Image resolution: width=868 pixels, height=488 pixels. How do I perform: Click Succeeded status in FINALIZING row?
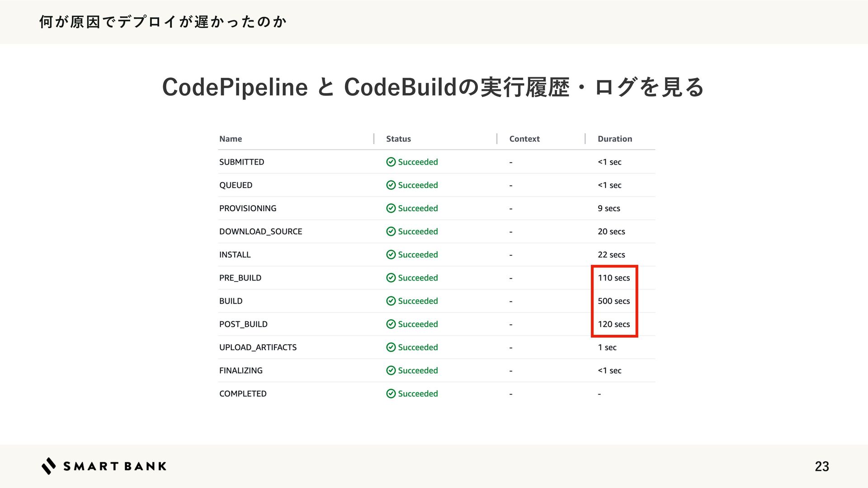[x=418, y=371]
